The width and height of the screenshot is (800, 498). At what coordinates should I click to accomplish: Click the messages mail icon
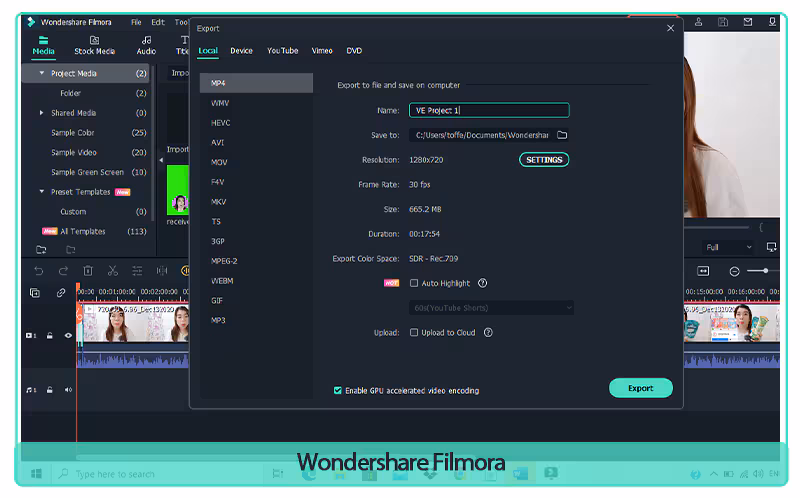coord(747,22)
